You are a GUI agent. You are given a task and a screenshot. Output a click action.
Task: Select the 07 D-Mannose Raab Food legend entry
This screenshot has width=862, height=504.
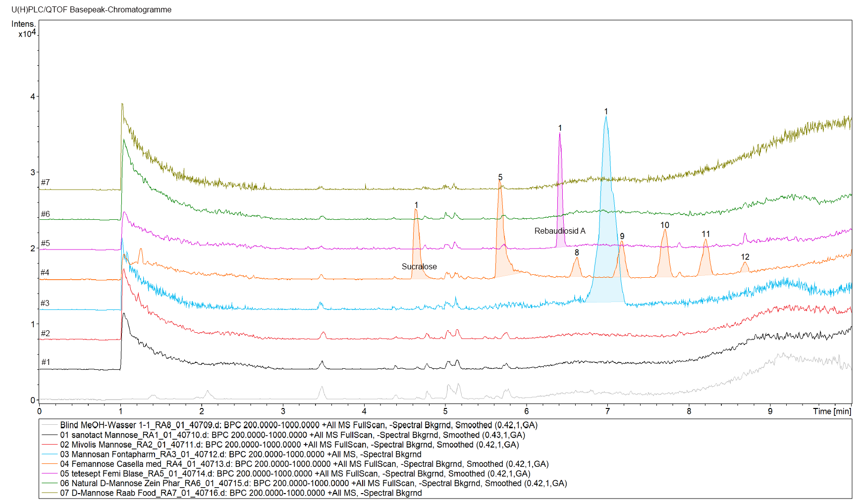[241, 493]
